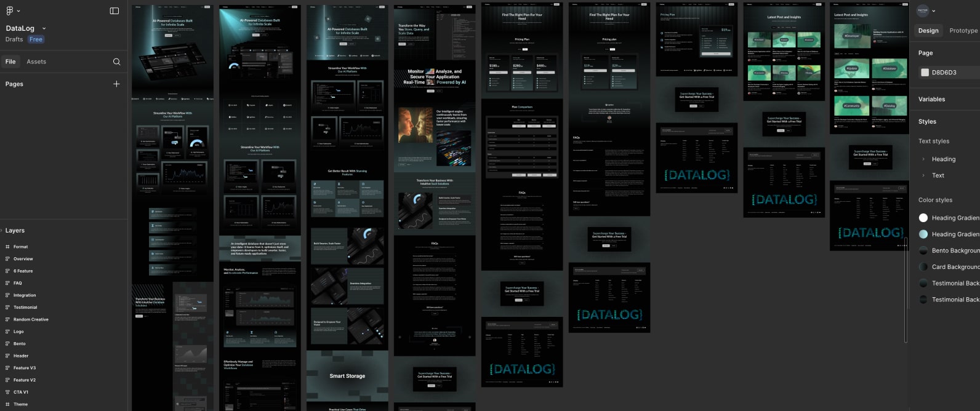Select the Integration layer

pos(25,295)
